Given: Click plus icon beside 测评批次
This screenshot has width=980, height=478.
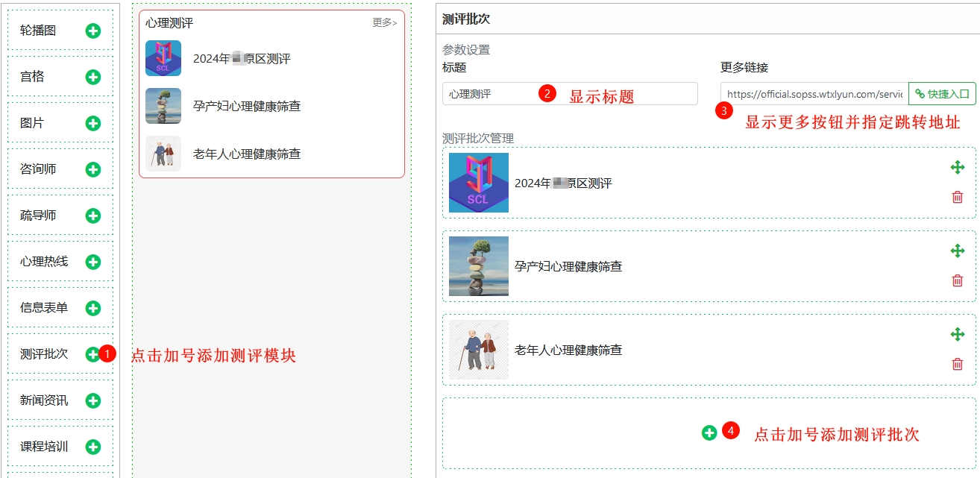Looking at the screenshot, I should coord(92,354).
